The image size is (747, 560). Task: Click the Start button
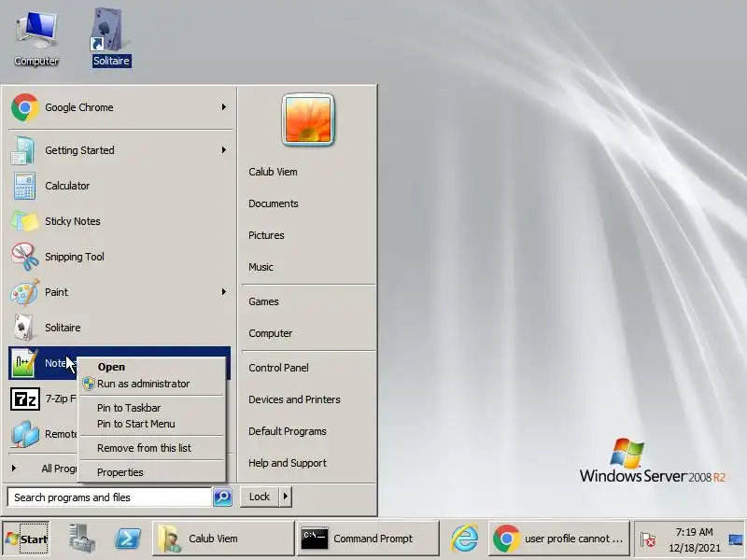(26, 539)
